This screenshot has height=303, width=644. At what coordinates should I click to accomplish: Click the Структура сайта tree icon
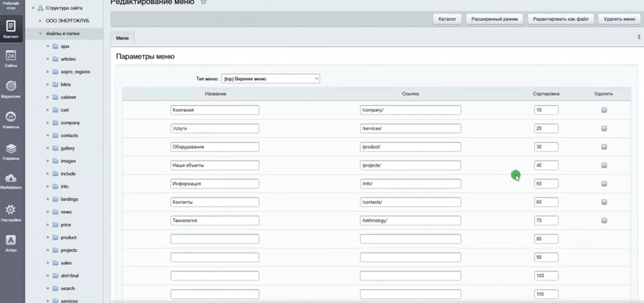[41, 8]
